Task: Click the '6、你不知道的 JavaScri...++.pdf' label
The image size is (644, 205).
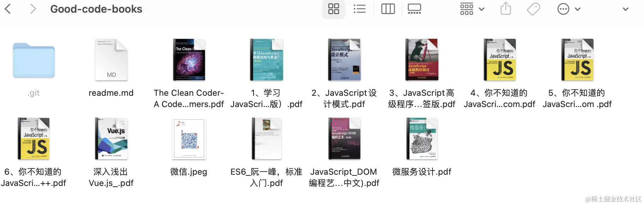Action: (x=34, y=178)
